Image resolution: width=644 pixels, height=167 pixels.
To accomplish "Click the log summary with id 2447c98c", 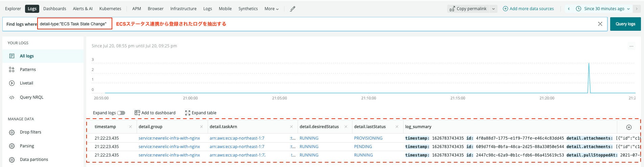I will 523,155.
